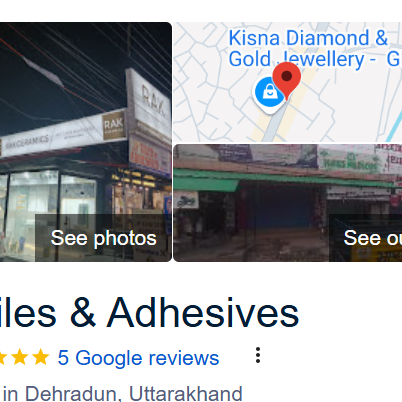Viewport: 402px width, 402px height.
Task: Open the 5 Google reviews link
Action: [x=138, y=358]
